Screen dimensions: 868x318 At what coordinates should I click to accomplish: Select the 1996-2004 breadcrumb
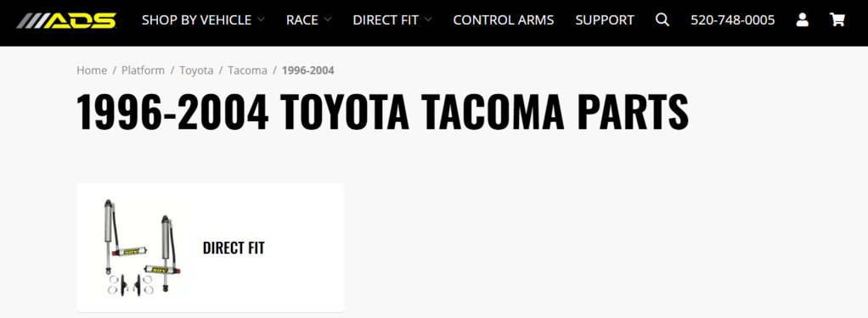click(307, 70)
